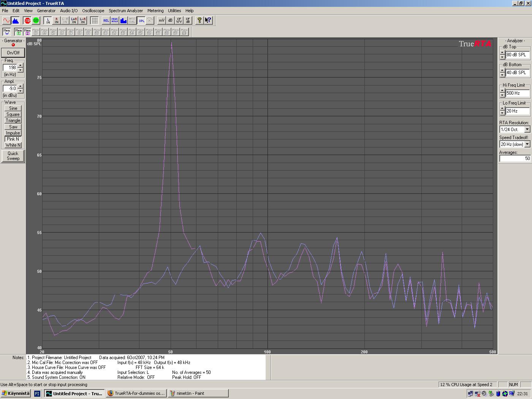Click the Quick Sweep button

click(13, 156)
